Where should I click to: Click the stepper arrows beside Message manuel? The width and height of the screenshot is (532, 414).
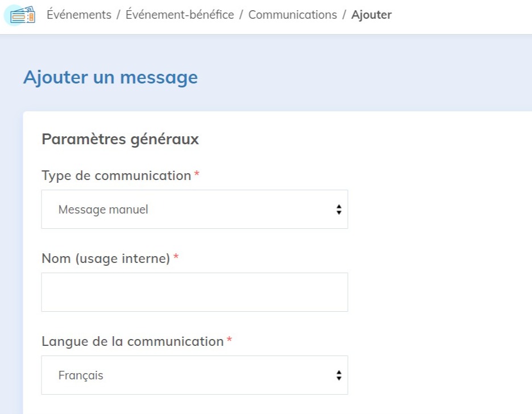[x=339, y=209]
